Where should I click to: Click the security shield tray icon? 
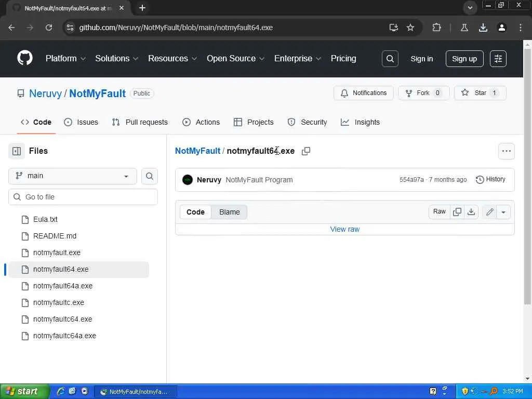click(x=465, y=391)
